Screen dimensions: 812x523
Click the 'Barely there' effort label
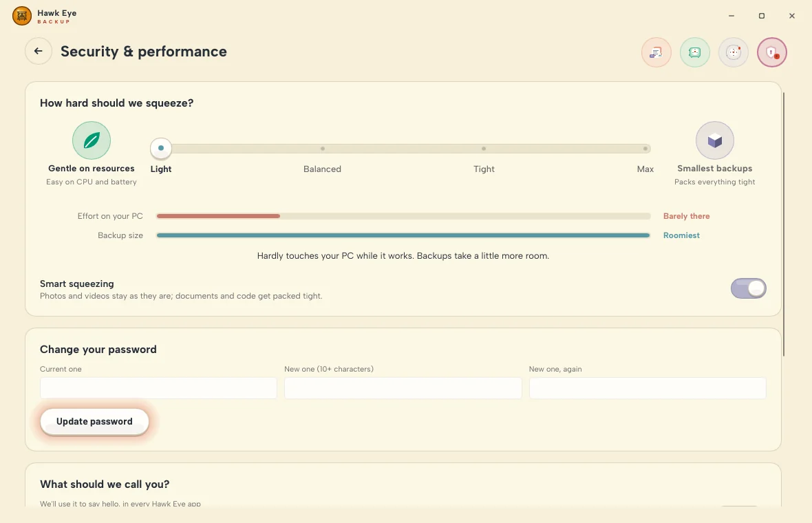coord(686,216)
